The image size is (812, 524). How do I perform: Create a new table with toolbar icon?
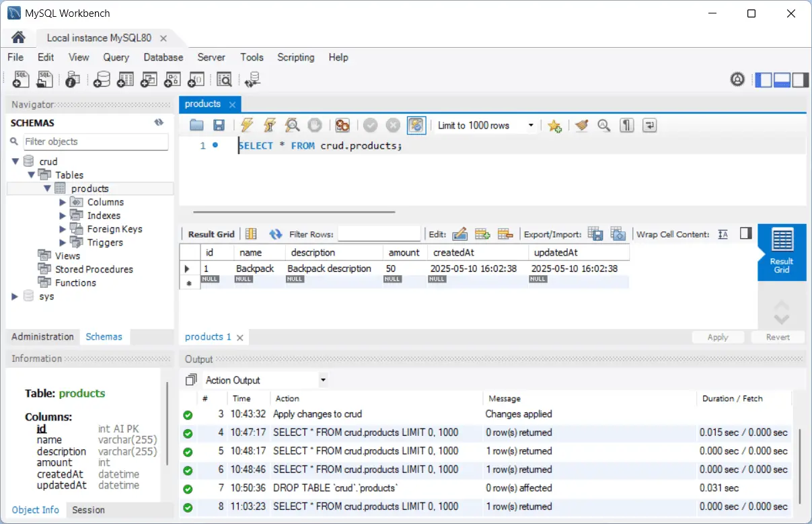125,79
